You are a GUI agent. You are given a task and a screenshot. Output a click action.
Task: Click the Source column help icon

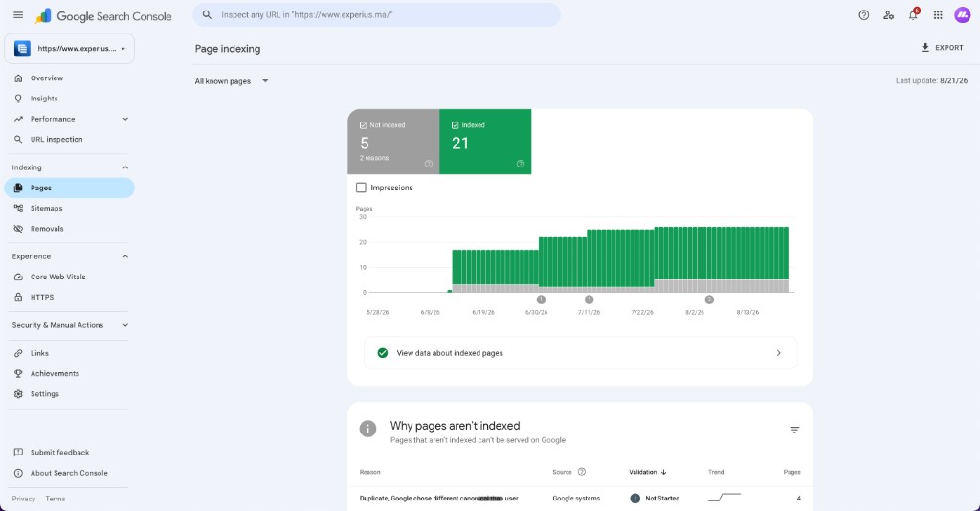[581, 472]
